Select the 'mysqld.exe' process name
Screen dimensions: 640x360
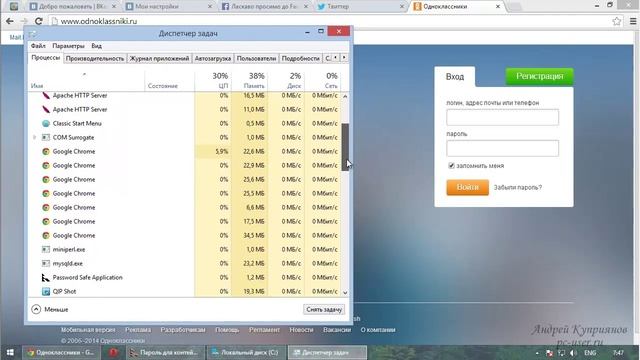tap(68, 263)
